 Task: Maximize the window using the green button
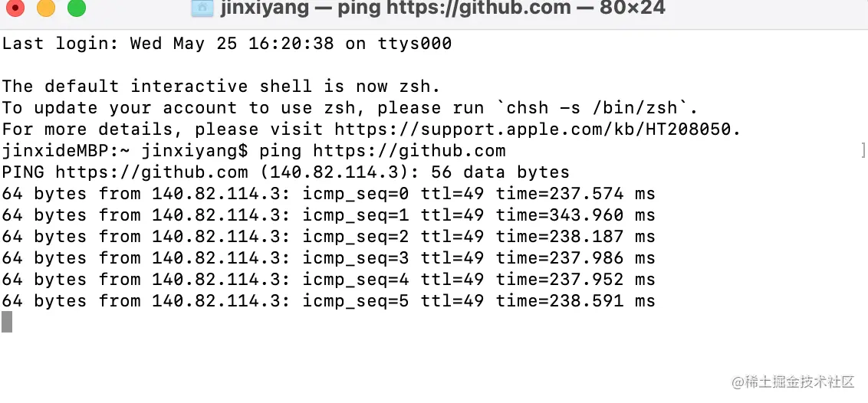click(x=77, y=8)
